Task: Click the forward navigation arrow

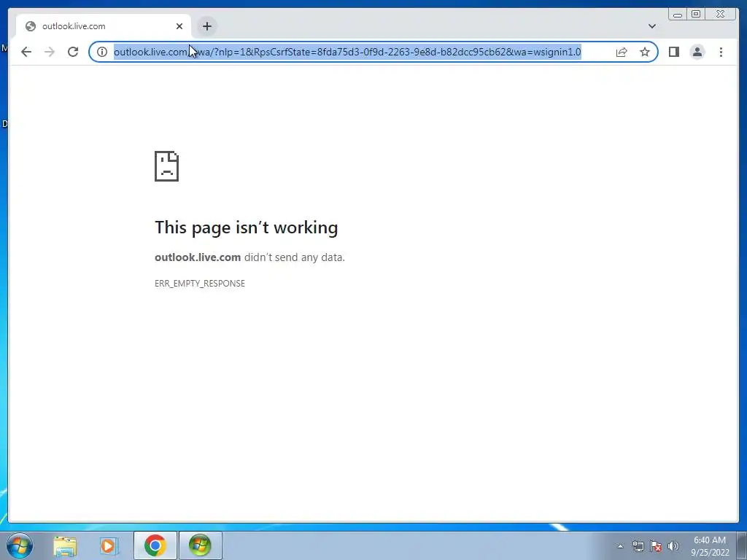Action: [x=50, y=52]
